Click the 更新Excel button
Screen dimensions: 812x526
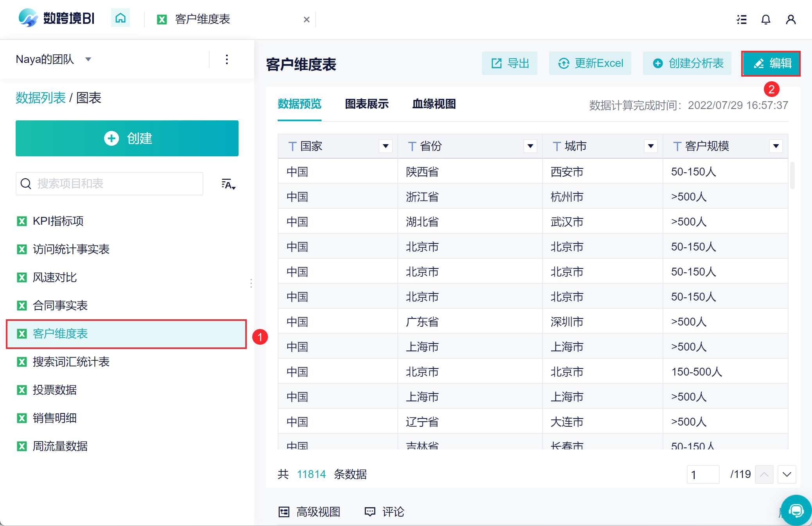point(590,63)
